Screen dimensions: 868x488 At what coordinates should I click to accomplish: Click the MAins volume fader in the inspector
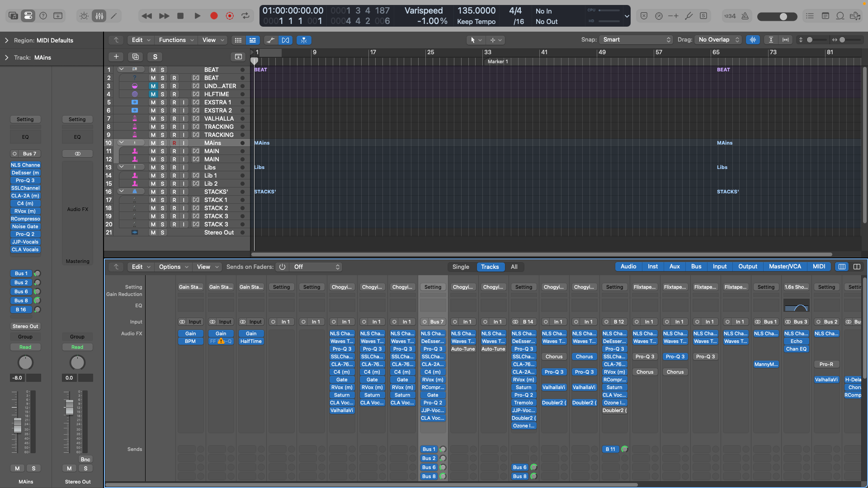tap(17, 425)
